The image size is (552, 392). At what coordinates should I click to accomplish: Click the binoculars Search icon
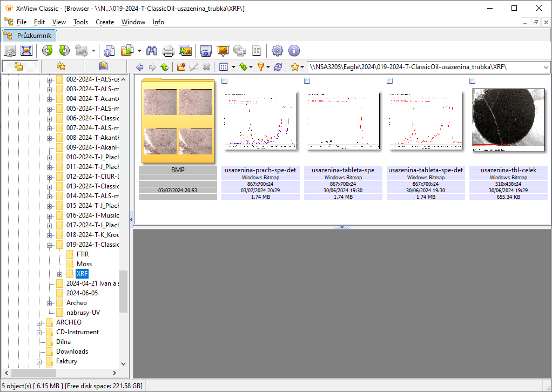tap(152, 51)
